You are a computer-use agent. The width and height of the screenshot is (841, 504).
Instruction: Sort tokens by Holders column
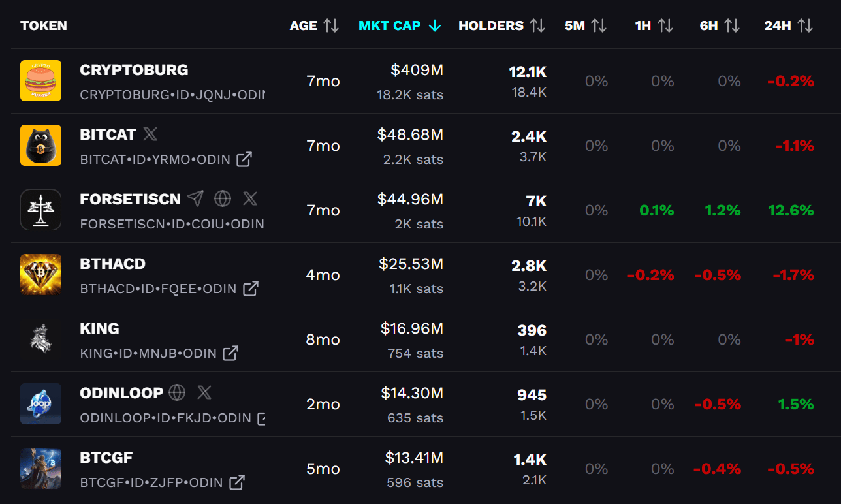501,25
